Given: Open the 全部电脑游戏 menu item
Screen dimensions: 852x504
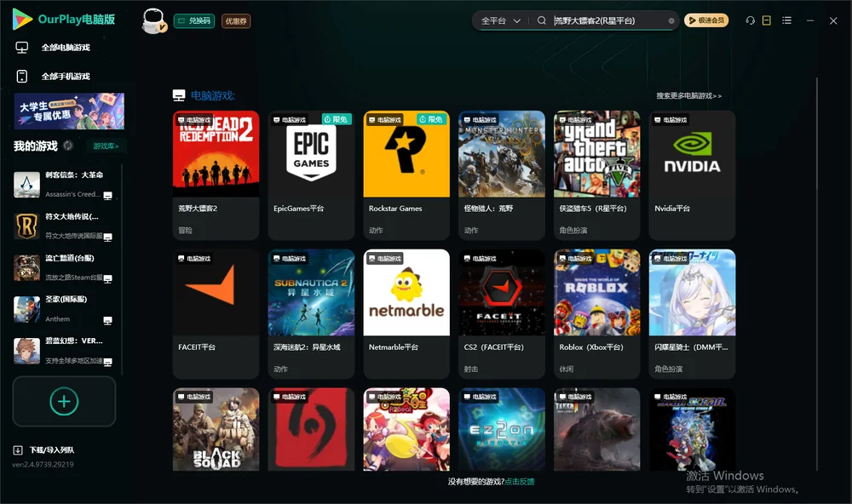Looking at the screenshot, I should point(66,48).
